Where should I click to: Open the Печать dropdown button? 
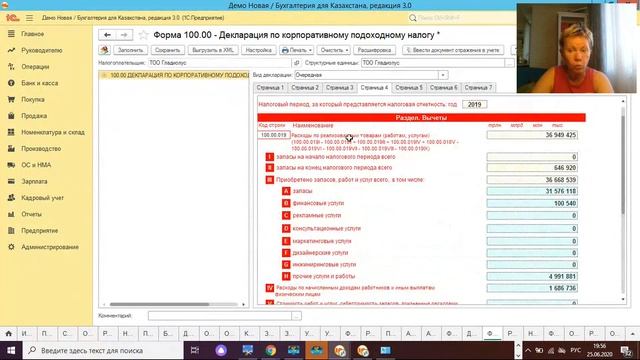click(x=296, y=50)
